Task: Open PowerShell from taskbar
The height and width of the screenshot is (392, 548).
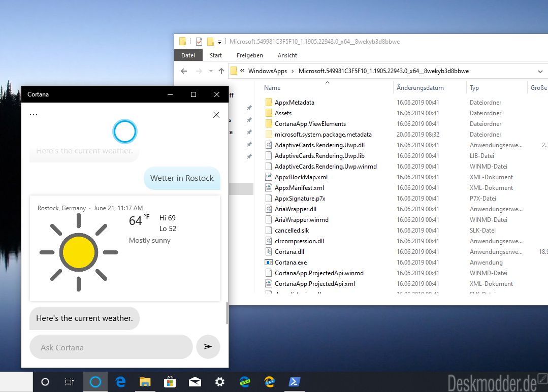Action: pyautogui.click(x=294, y=382)
